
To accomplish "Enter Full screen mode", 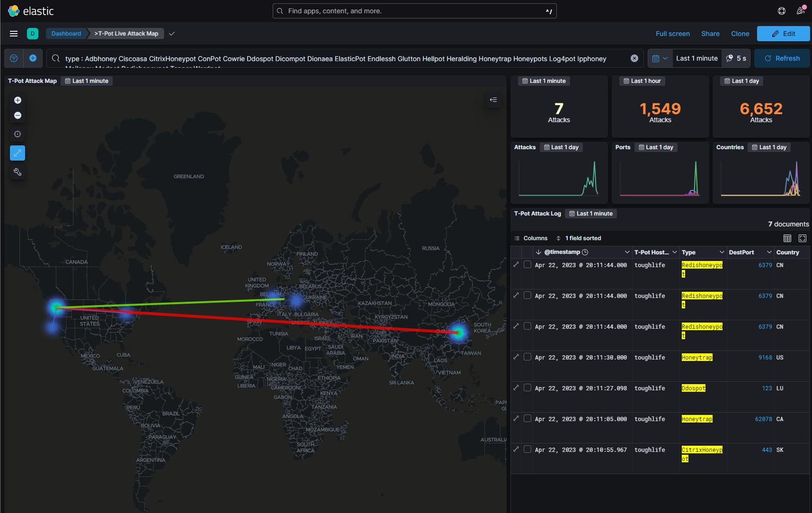I will click(x=673, y=34).
